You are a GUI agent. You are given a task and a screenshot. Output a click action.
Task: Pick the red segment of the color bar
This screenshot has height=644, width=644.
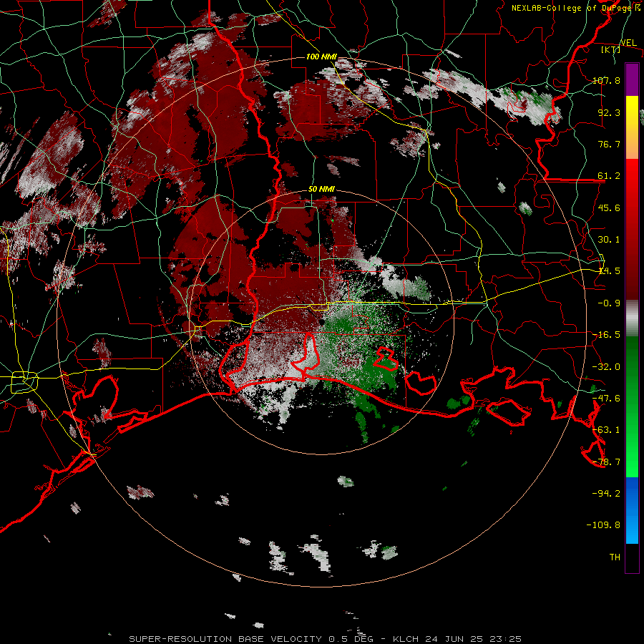click(x=632, y=228)
